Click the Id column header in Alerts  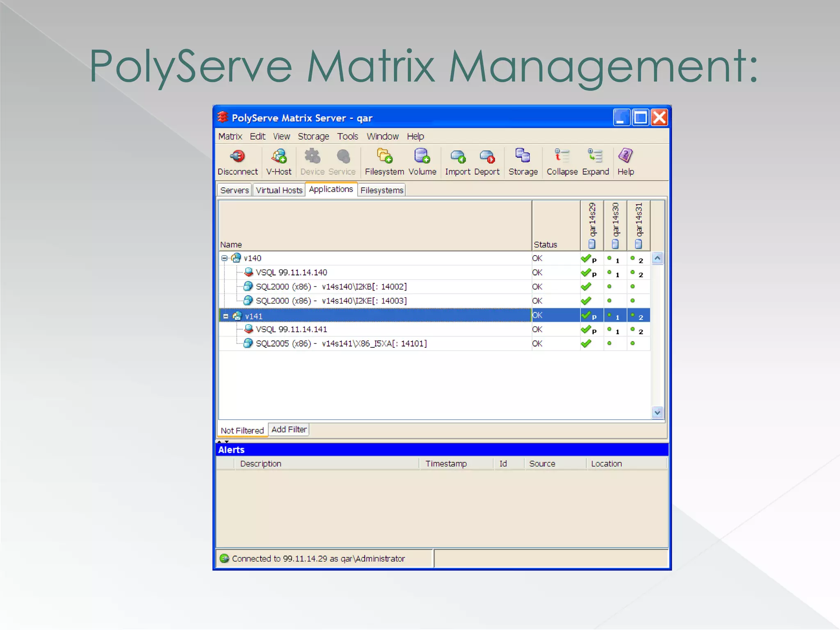509,463
